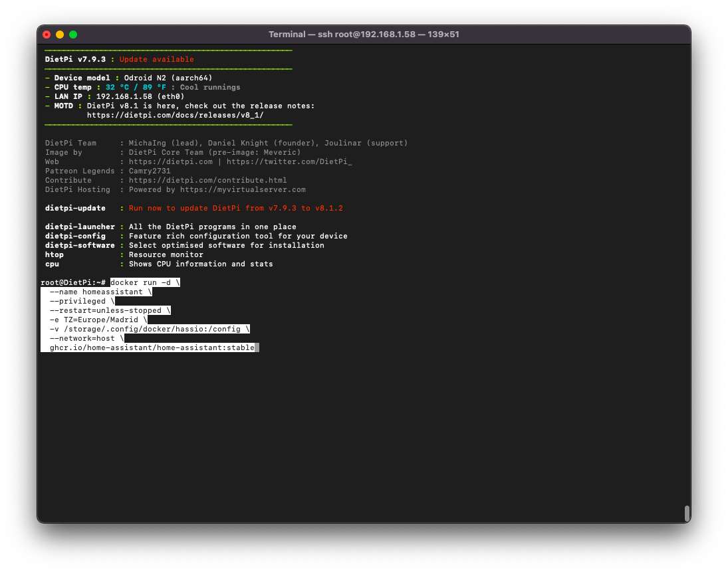Click the 'docker run -d' command line
This screenshot has width=728, height=572.
click(144, 282)
